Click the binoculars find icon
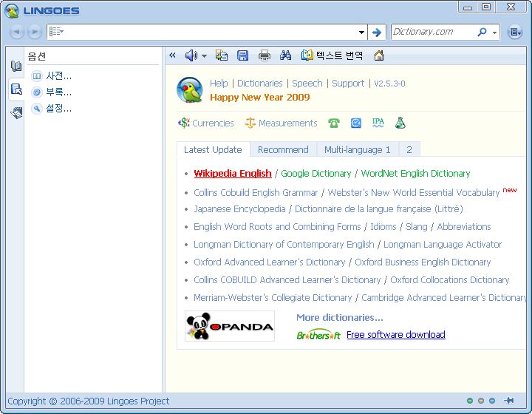Viewport: 532px width, 414px height. 286,55
